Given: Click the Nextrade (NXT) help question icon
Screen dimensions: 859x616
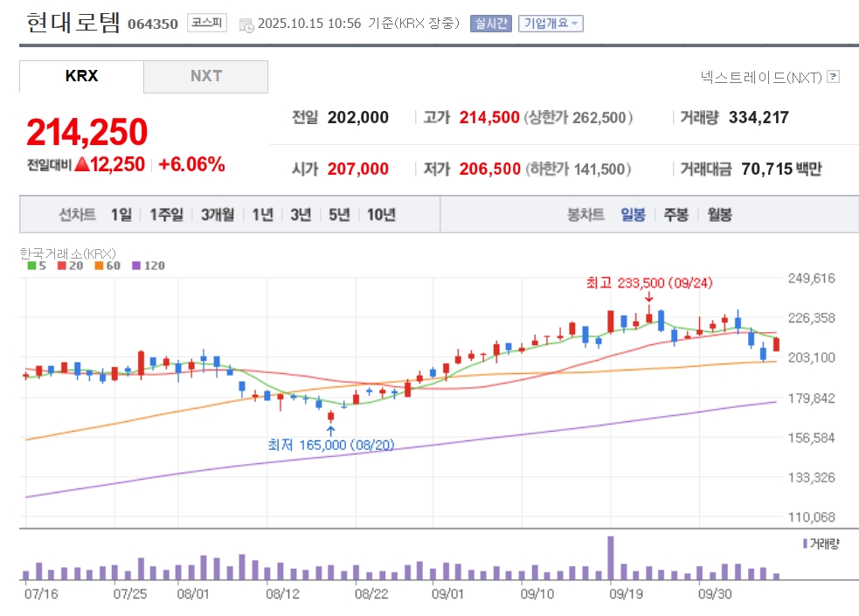Looking at the screenshot, I should click(x=833, y=77).
